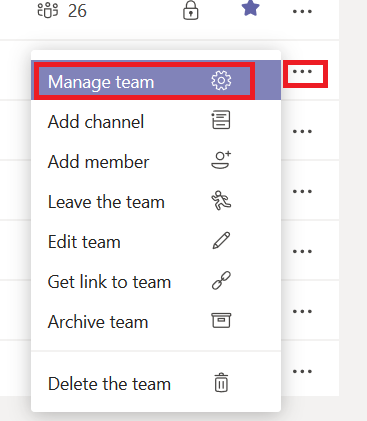Click the pencil Edit team icon
Image resolution: width=367 pixels, height=421 pixels.
point(221,240)
